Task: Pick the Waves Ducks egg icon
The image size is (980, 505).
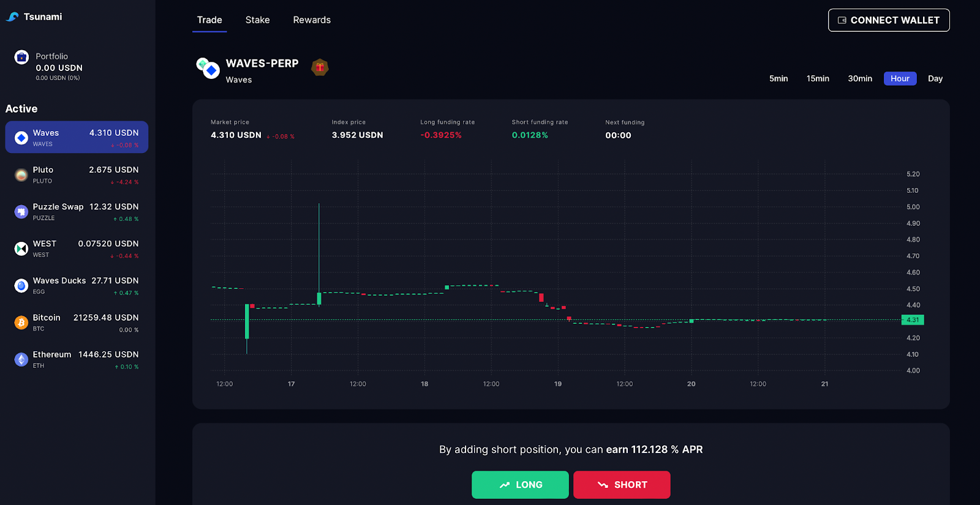Action: [21, 285]
